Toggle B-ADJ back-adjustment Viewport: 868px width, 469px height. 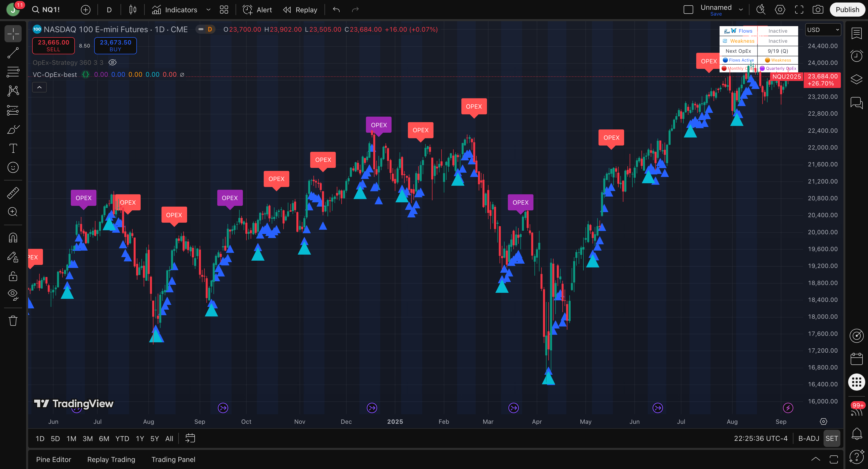(809, 439)
